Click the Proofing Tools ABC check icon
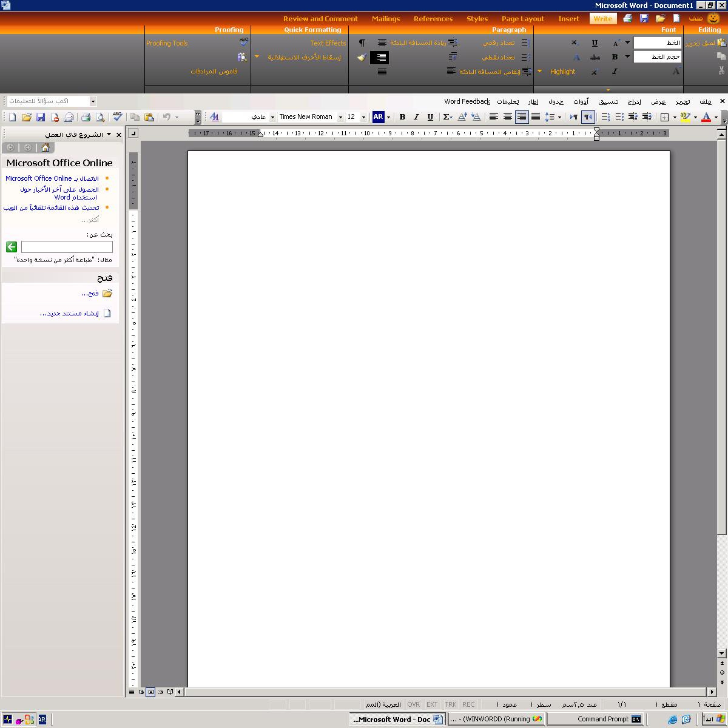Image resolution: width=728 pixels, height=728 pixels. [244, 42]
